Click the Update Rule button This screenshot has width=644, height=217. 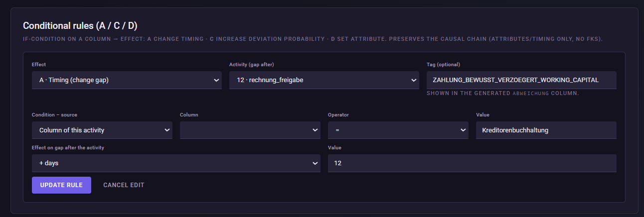[x=61, y=185]
